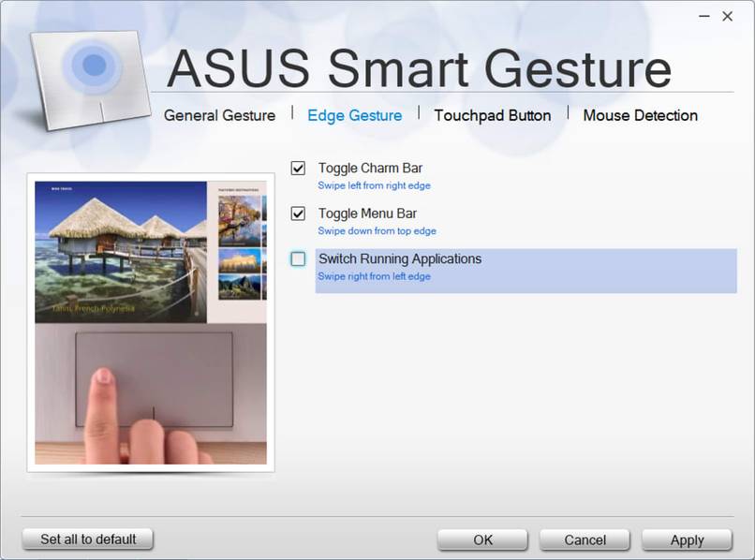Click Swipe left from right edge link
The width and height of the screenshot is (755, 560).
[x=374, y=185]
